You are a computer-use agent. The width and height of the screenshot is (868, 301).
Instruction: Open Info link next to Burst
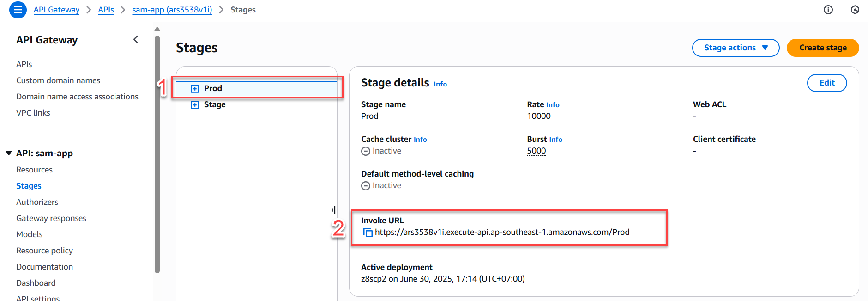556,140
